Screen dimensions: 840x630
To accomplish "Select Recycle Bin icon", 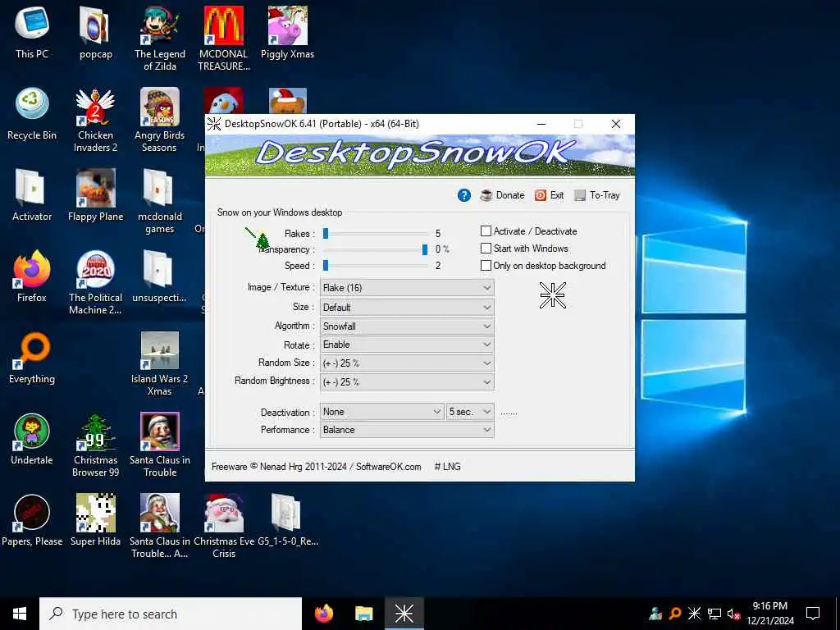I will pyautogui.click(x=32, y=114).
